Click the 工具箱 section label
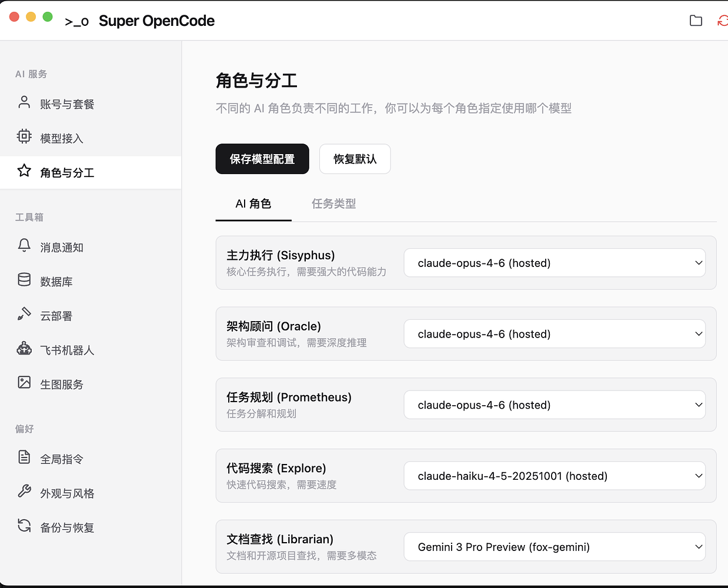Screen dimensions: 728x588 (x=29, y=217)
